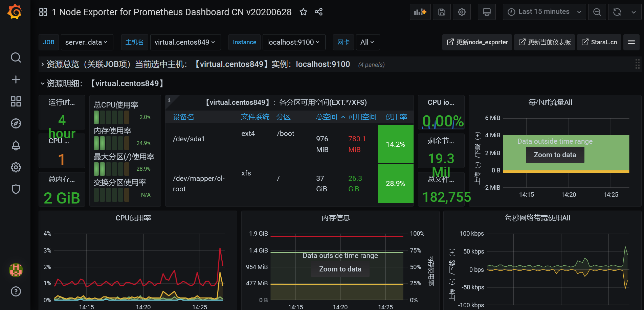Open the Alerting bell icon
Screen dimensions: 644x310
(16, 145)
